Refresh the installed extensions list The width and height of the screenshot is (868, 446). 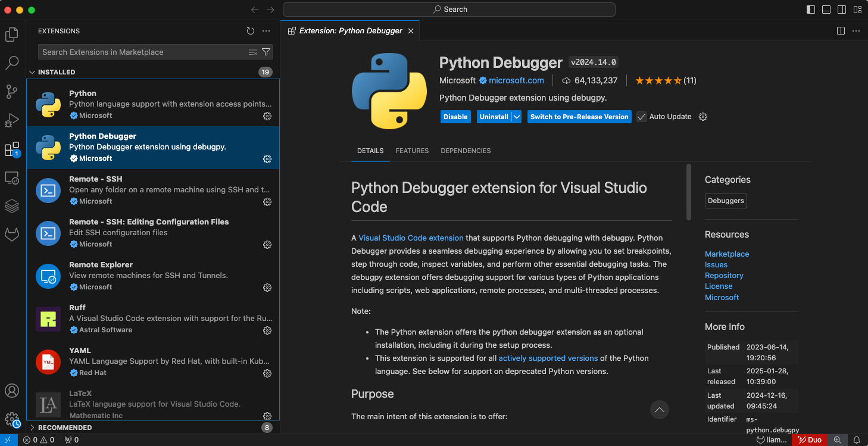tap(250, 31)
